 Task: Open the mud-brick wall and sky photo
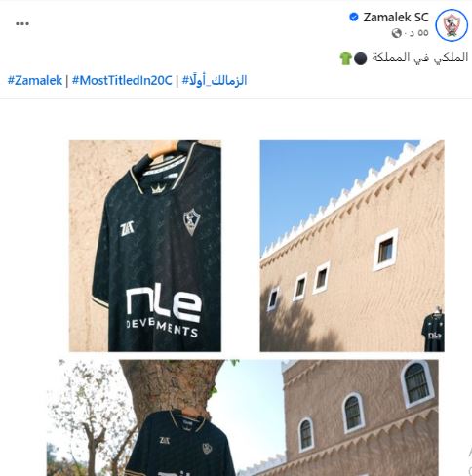pos(352,246)
